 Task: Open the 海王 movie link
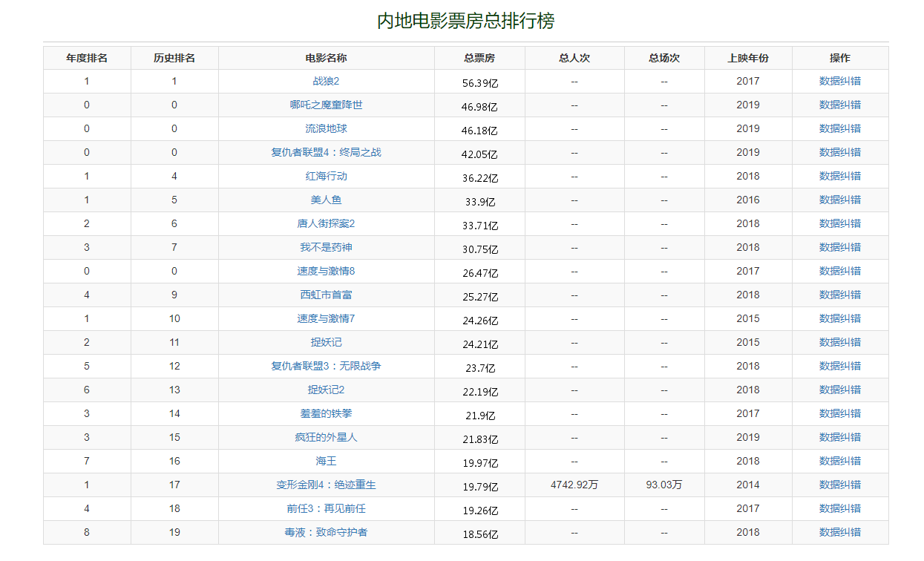click(326, 462)
